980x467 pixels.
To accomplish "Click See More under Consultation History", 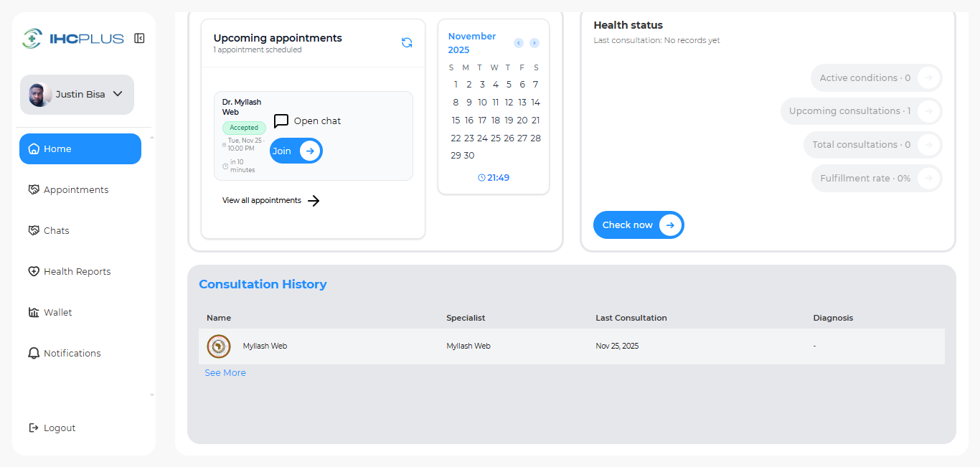I will click(225, 373).
